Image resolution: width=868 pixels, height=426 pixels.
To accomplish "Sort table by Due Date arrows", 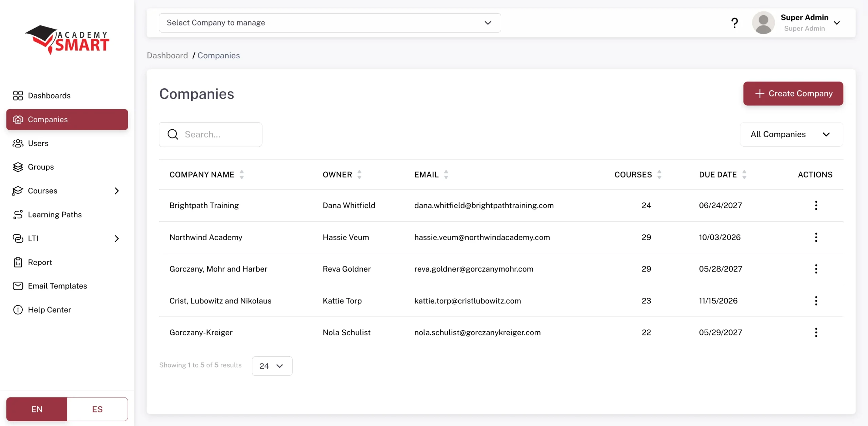I will click(744, 174).
